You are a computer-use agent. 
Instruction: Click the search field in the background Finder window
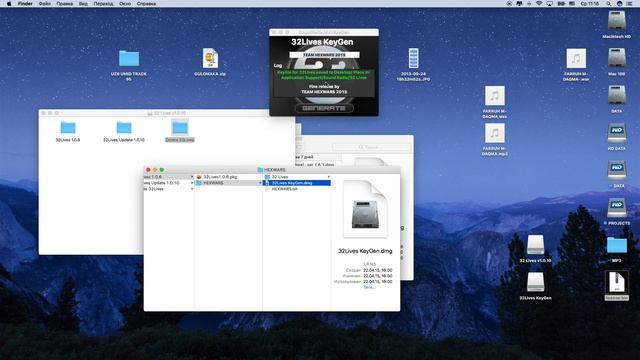pyautogui.click(x=371, y=147)
